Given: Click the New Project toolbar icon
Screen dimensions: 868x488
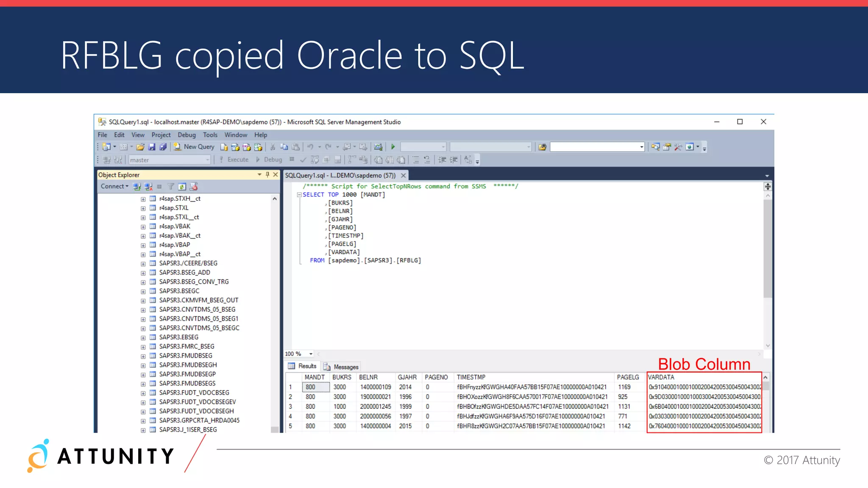Looking at the screenshot, I should click(x=106, y=147).
